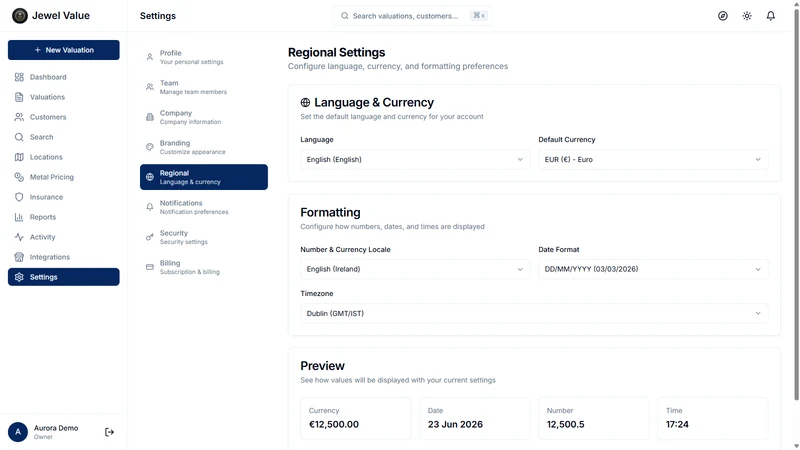Open notifications with the bell icon
The image size is (800, 450).
pos(770,16)
